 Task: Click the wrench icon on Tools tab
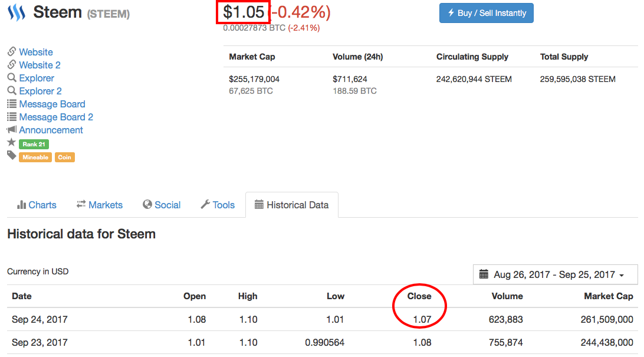click(205, 204)
